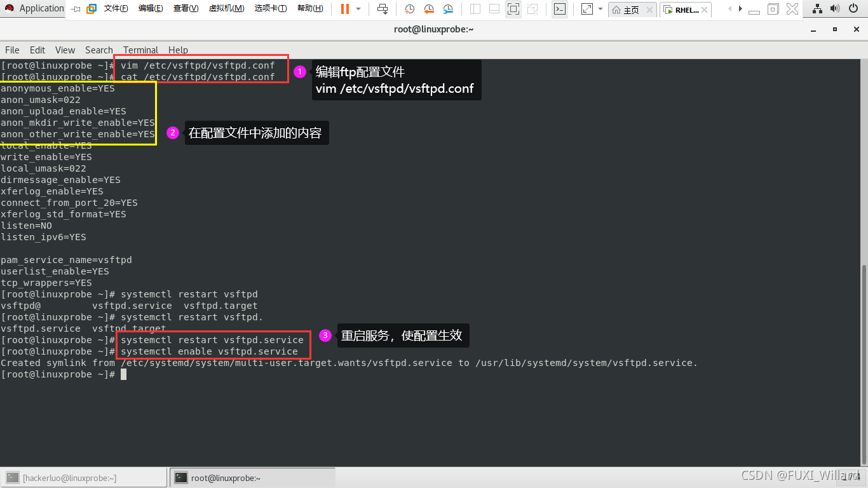Click the 'dirmessage_enable=YES' line
This screenshot has height=488, width=868.
[60, 180]
